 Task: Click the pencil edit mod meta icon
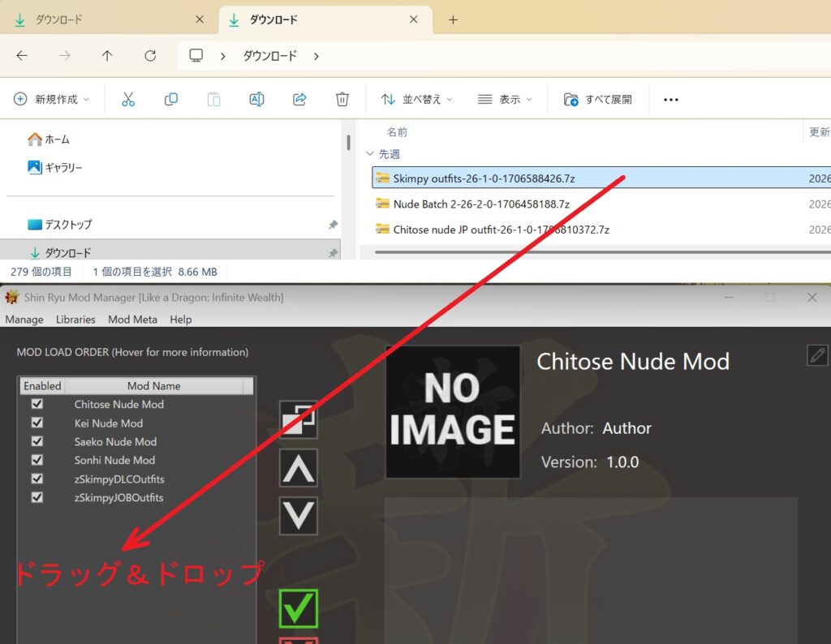[816, 354]
